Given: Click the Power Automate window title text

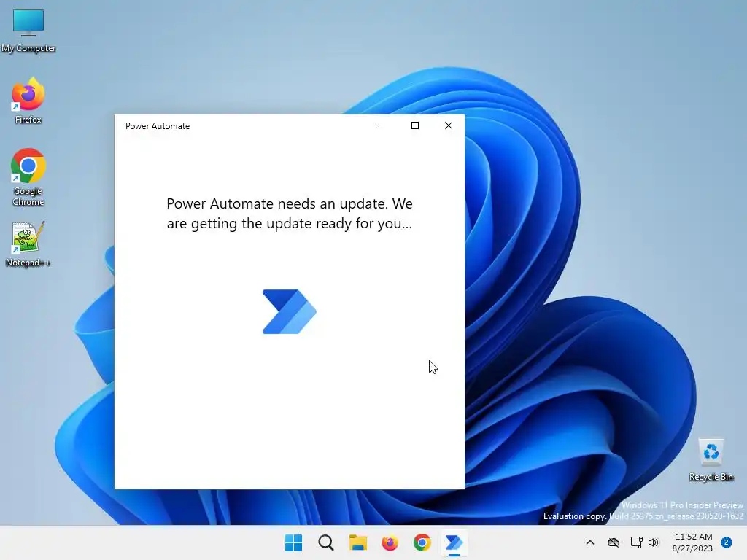Looking at the screenshot, I should click(158, 126).
